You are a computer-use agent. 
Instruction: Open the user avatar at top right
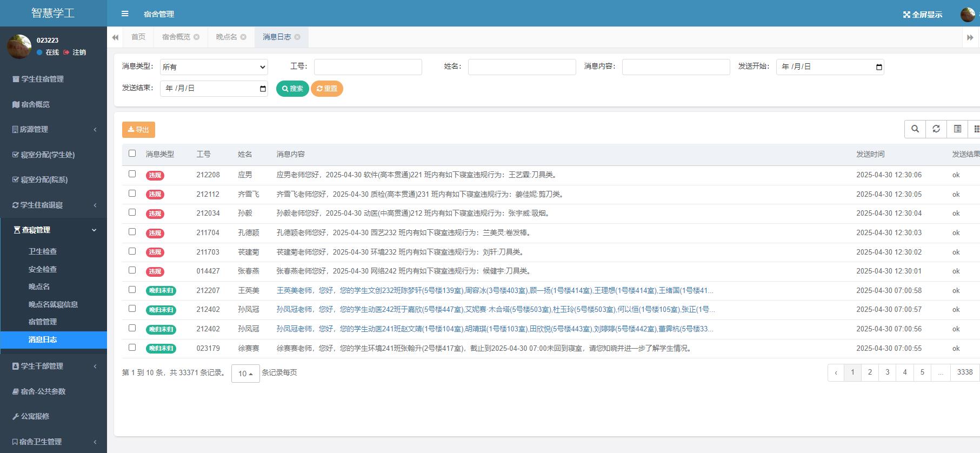968,15
